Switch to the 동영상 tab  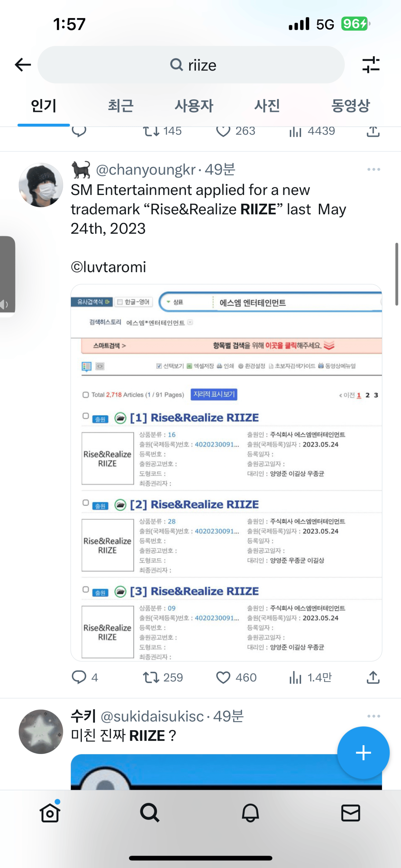351,106
